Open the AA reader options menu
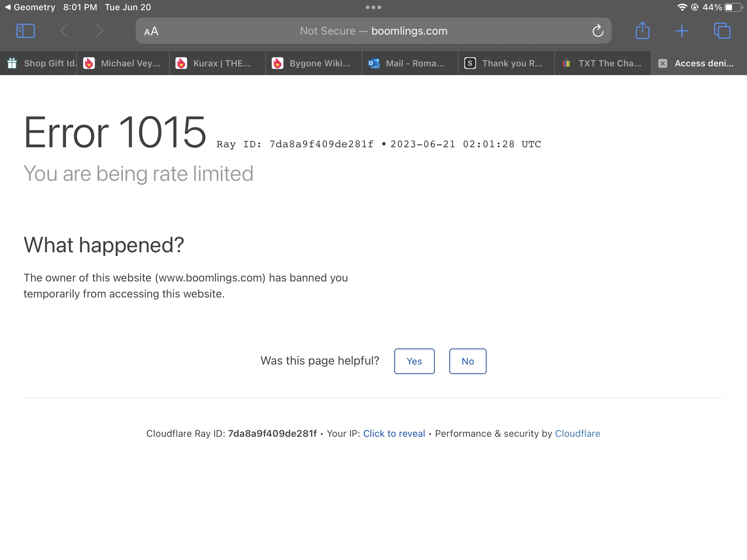This screenshot has height=560, width=747. click(151, 31)
